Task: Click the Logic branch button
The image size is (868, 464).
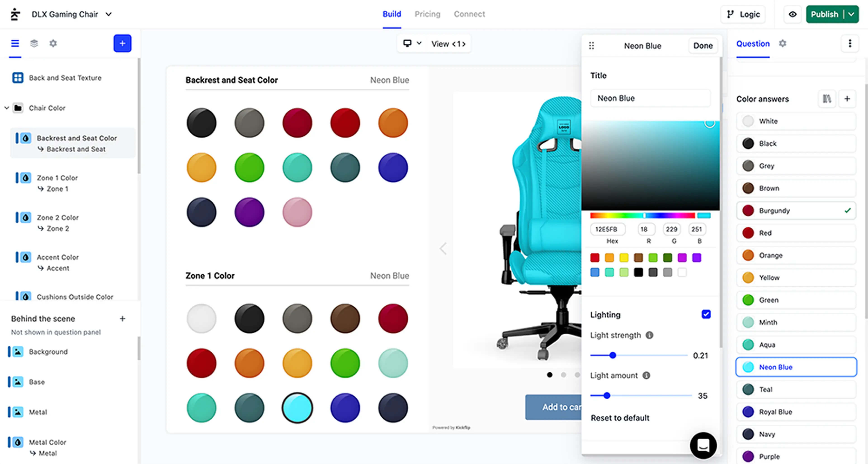Action: tap(743, 14)
